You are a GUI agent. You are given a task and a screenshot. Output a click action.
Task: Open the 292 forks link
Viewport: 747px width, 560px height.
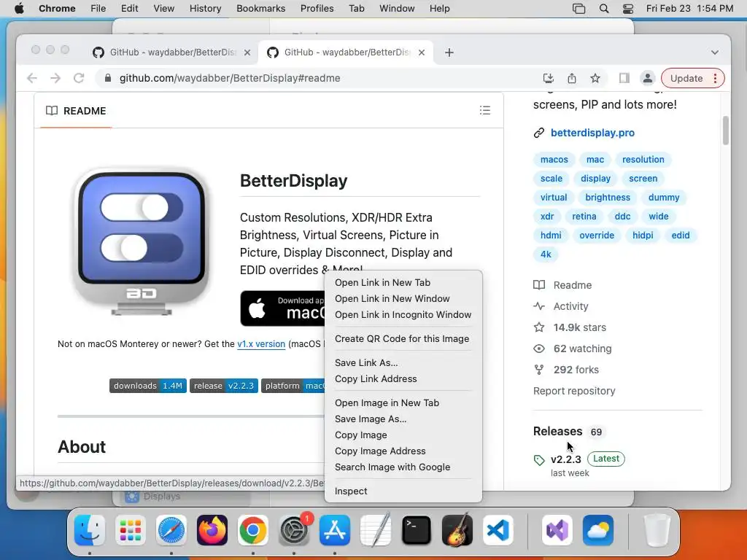[x=576, y=370]
